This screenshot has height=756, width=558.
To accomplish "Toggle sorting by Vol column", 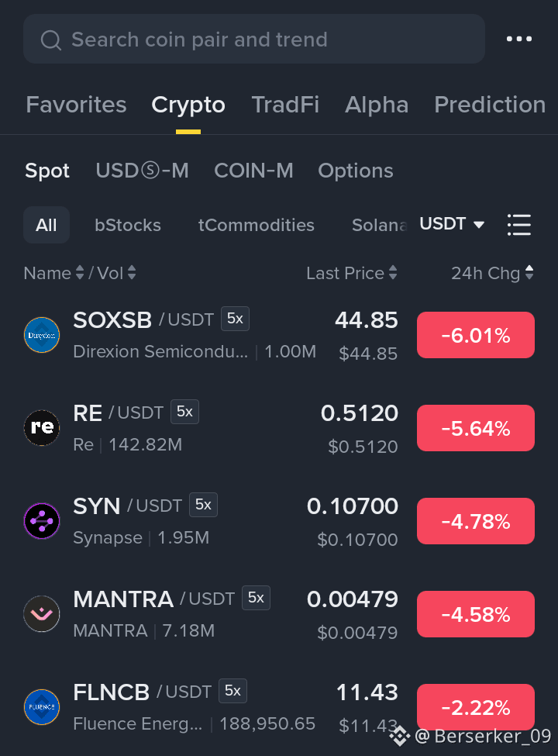I will click(116, 273).
